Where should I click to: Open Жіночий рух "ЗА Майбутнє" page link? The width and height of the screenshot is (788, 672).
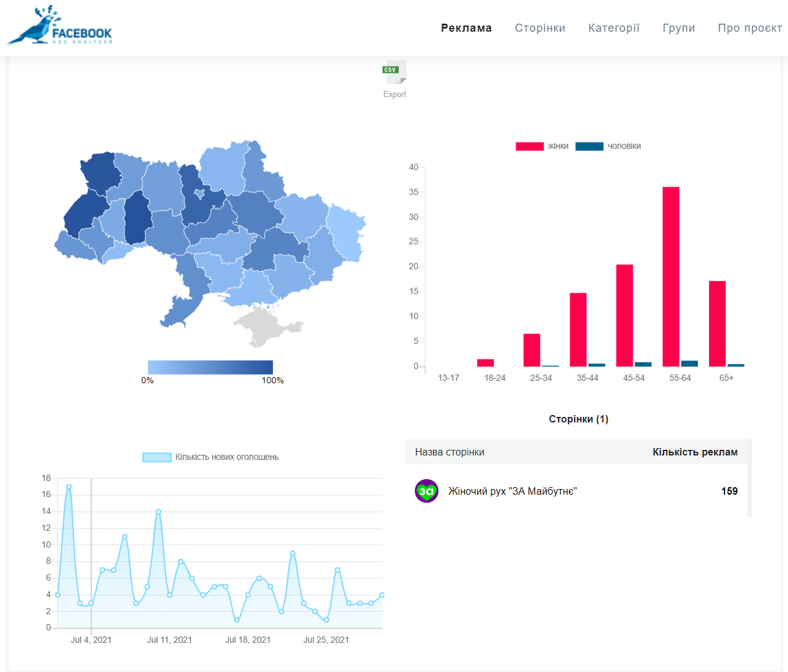point(512,492)
